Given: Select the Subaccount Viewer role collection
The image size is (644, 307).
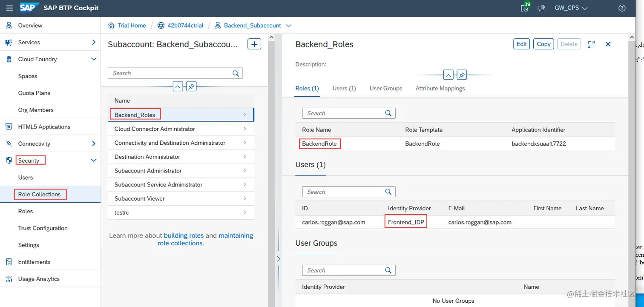Looking at the screenshot, I should [181, 198].
